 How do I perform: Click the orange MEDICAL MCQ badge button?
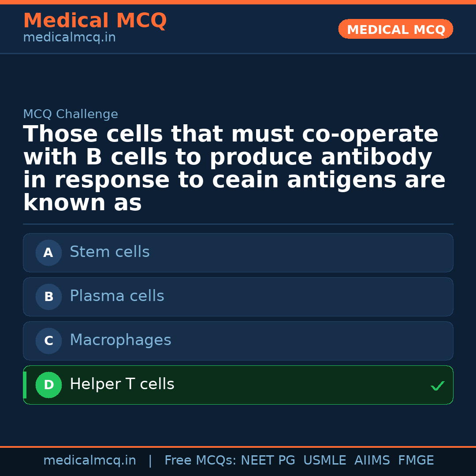point(395,30)
